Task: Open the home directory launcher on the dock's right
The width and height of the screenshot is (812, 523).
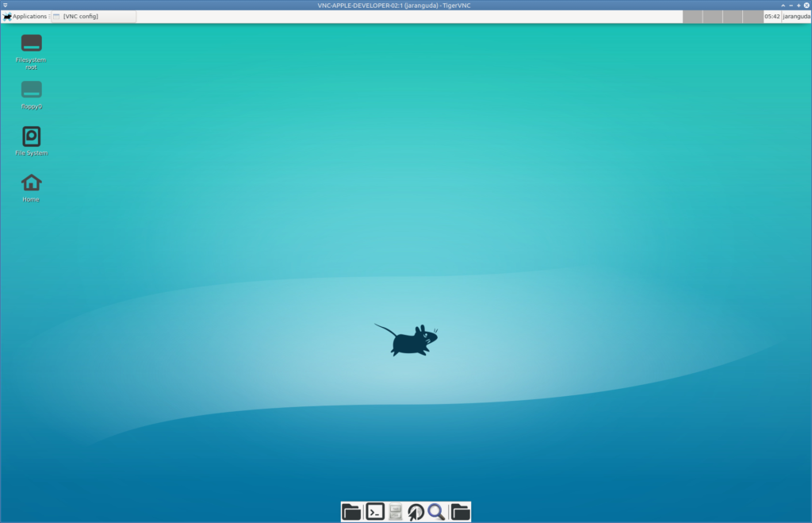Action: click(458, 511)
